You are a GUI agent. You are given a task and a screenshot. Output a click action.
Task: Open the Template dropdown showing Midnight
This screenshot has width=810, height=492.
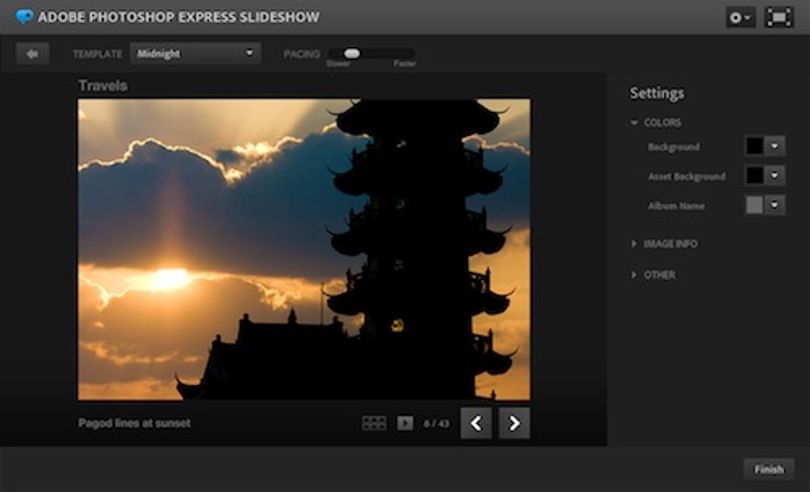click(195, 54)
